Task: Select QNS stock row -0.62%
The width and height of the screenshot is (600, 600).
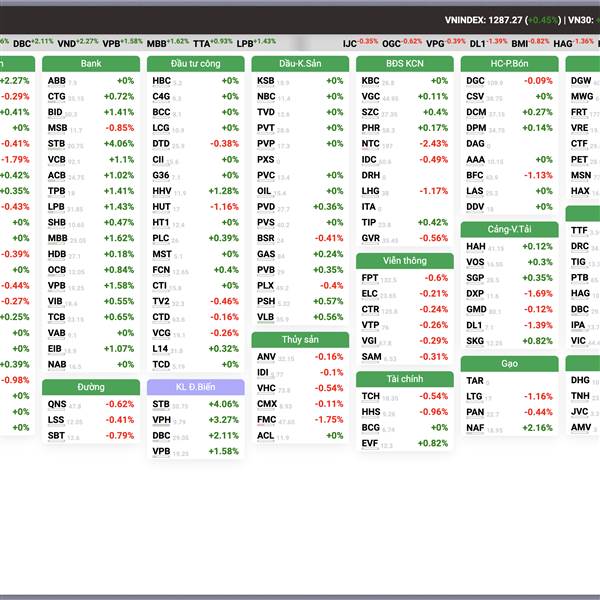Action: point(91,404)
